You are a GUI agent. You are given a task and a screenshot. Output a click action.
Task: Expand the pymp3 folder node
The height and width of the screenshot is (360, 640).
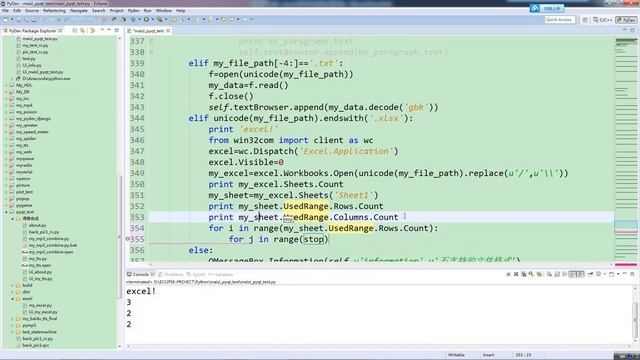(13, 325)
